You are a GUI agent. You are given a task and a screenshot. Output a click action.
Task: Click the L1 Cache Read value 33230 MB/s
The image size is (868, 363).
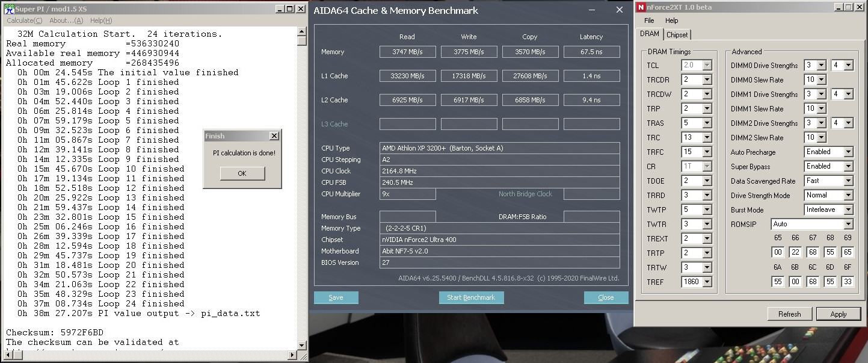coord(407,76)
